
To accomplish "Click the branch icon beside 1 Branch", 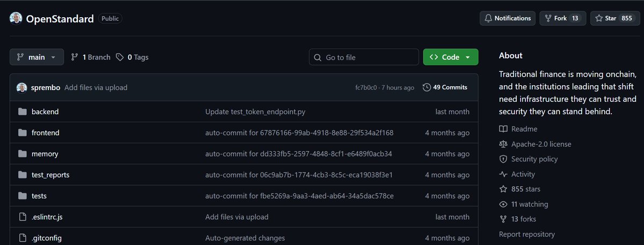I will [74, 57].
